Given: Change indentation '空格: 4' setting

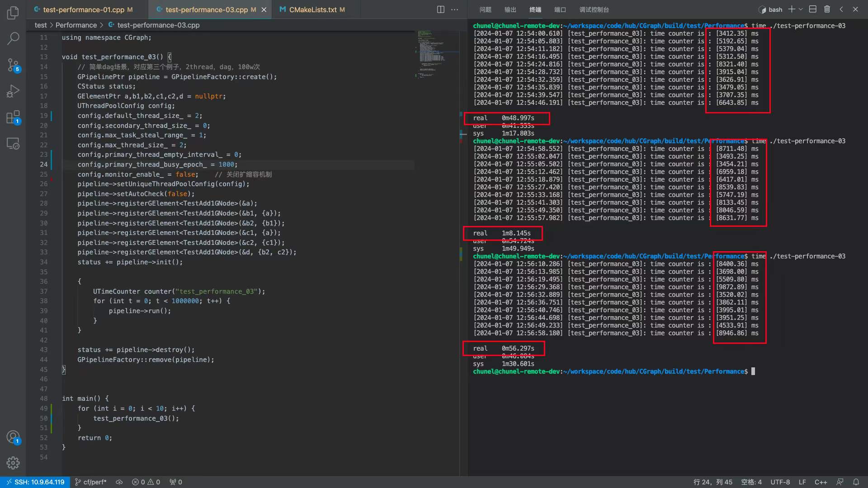Looking at the screenshot, I should point(751,482).
